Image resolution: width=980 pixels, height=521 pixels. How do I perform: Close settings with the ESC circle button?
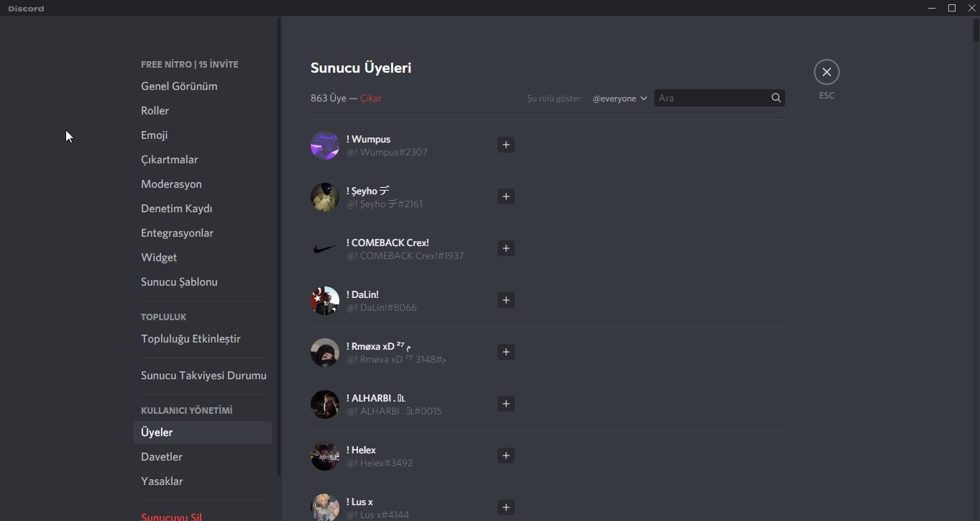click(x=827, y=72)
